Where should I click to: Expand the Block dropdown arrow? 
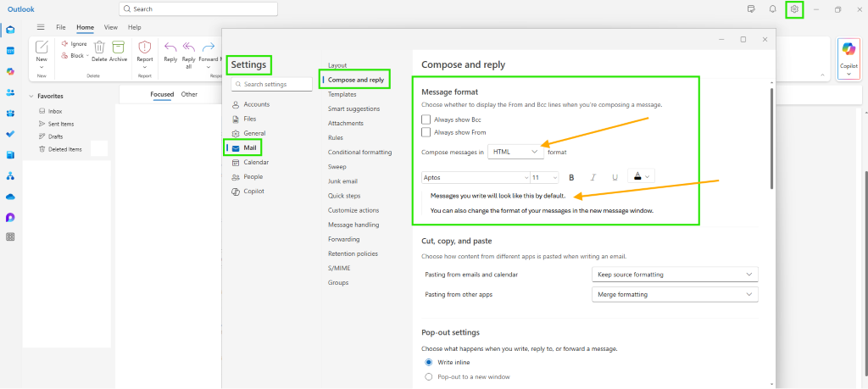tap(87, 56)
